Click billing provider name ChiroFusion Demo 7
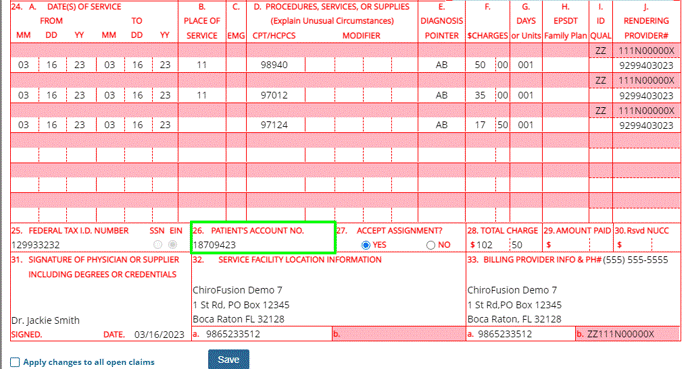This screenshot has width=688, height=369. coord(512,290)
